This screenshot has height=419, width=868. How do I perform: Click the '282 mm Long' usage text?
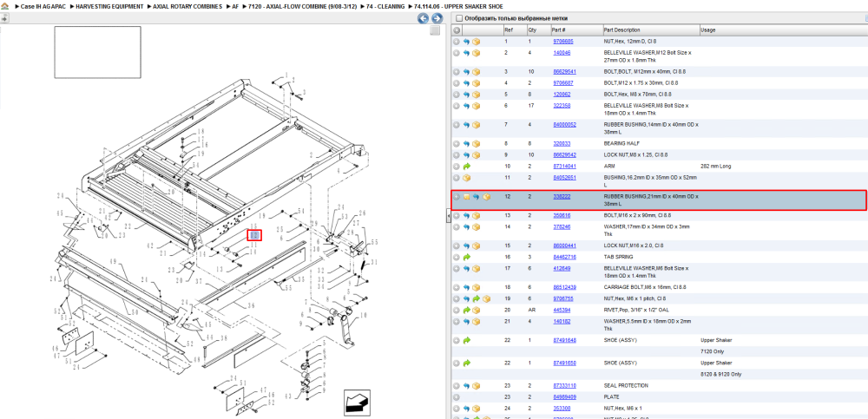tap(716, 166)
